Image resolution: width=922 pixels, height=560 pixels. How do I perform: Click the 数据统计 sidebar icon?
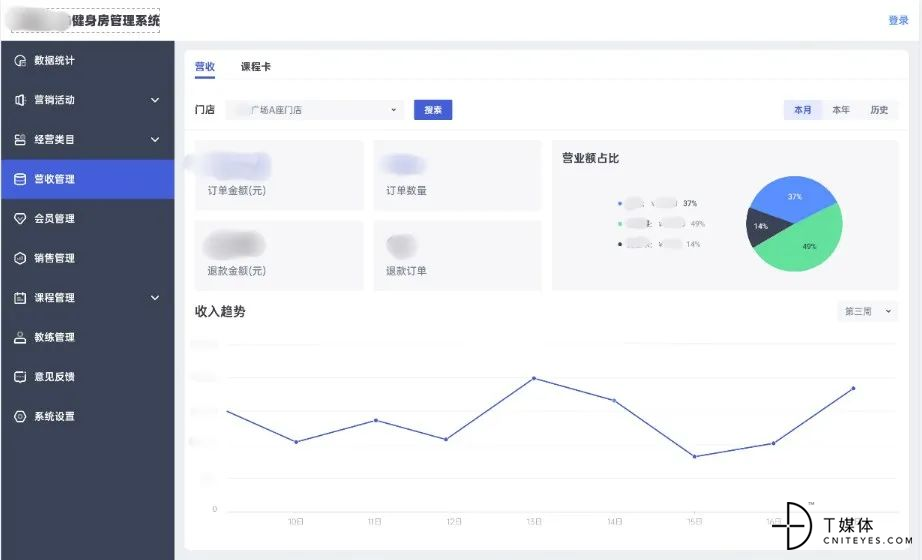tap(20, 61)
